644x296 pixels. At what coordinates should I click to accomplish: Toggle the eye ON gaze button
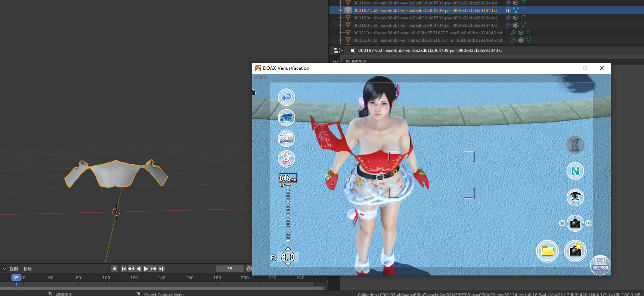575,197
